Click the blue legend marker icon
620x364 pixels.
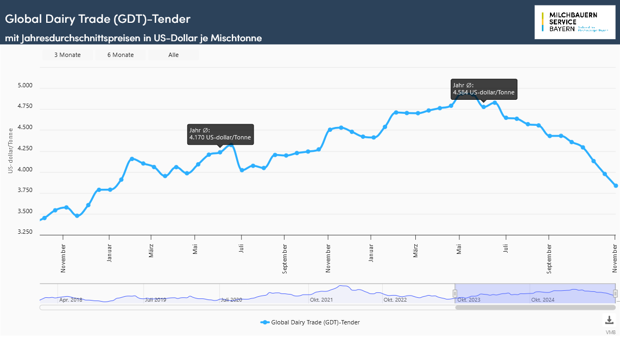click(x=264, y=322)
